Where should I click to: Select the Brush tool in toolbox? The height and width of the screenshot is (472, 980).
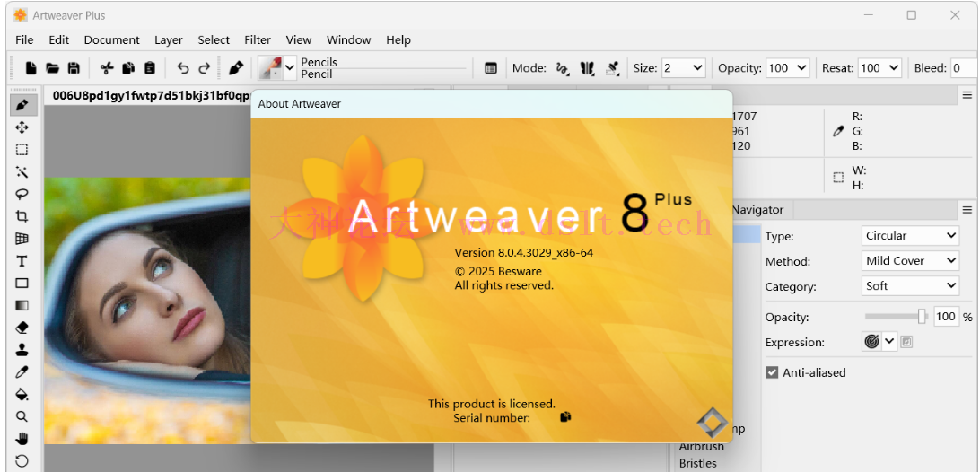click(22, 105)
